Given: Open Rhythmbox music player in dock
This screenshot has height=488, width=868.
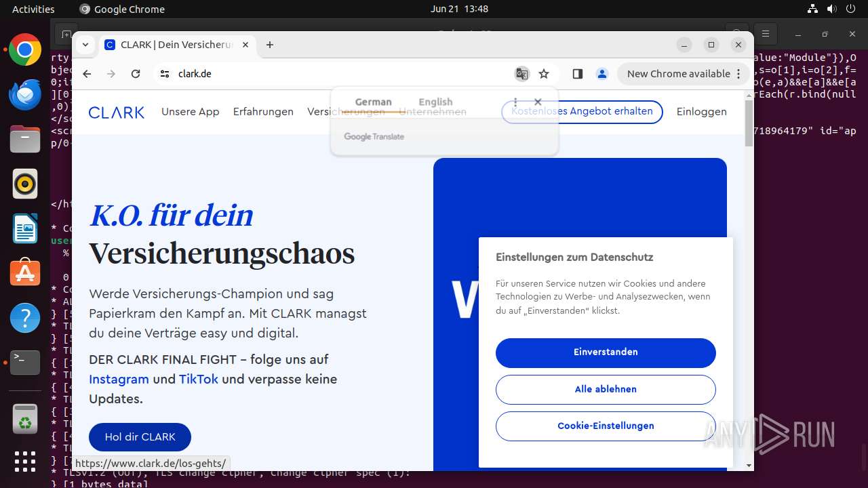Looking at the screenshot, I should pyautogui.click(x=25, y=184).
